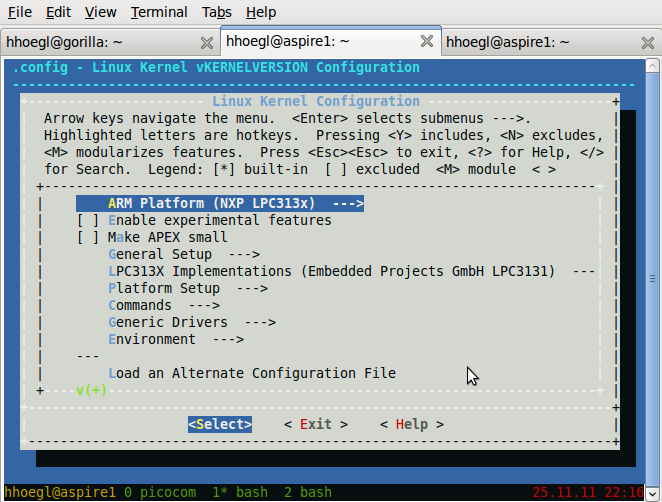Click the < Exit > button
This screenshot has width=662, height=502.
click(316, 424)
